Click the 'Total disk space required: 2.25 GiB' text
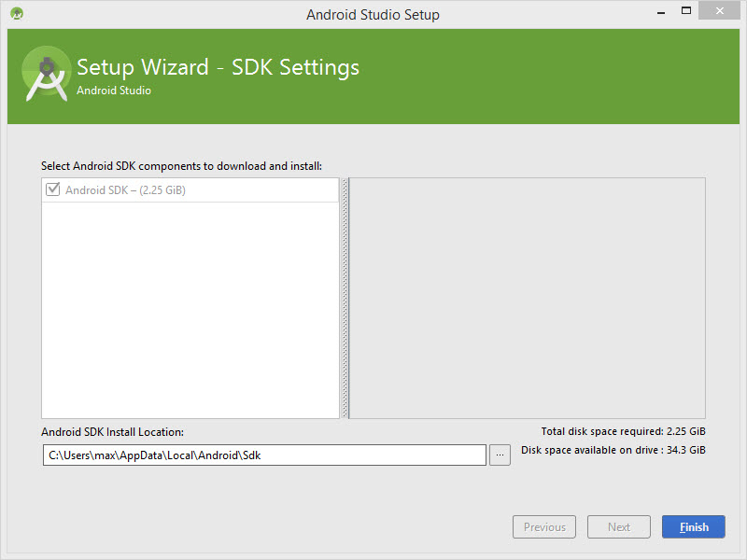 pos(623,431)
